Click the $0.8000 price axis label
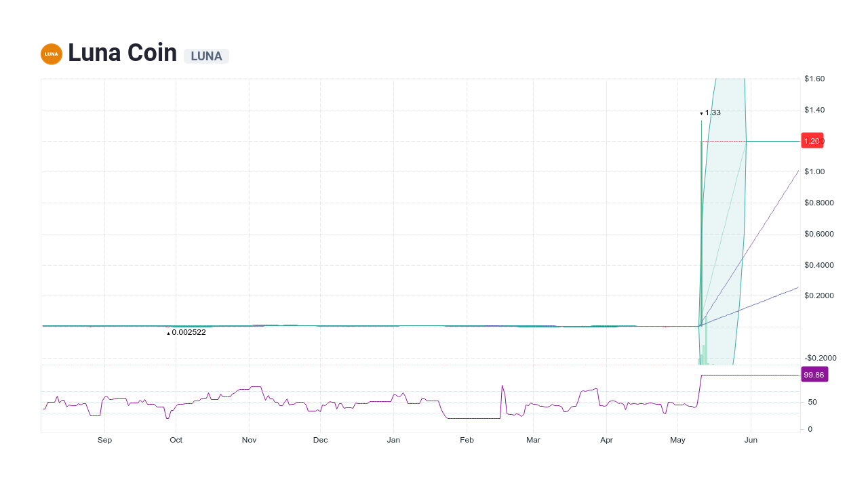 click(x=819, y=203)
